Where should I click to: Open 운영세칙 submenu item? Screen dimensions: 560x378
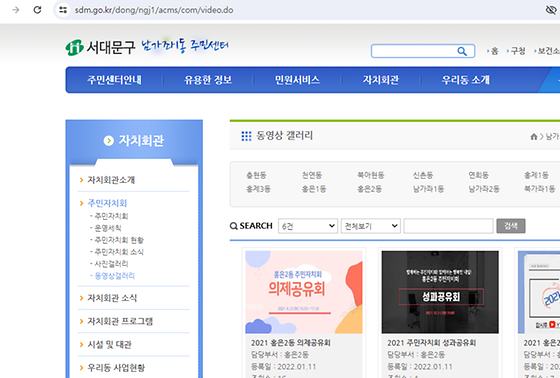[x=108, y=228]
